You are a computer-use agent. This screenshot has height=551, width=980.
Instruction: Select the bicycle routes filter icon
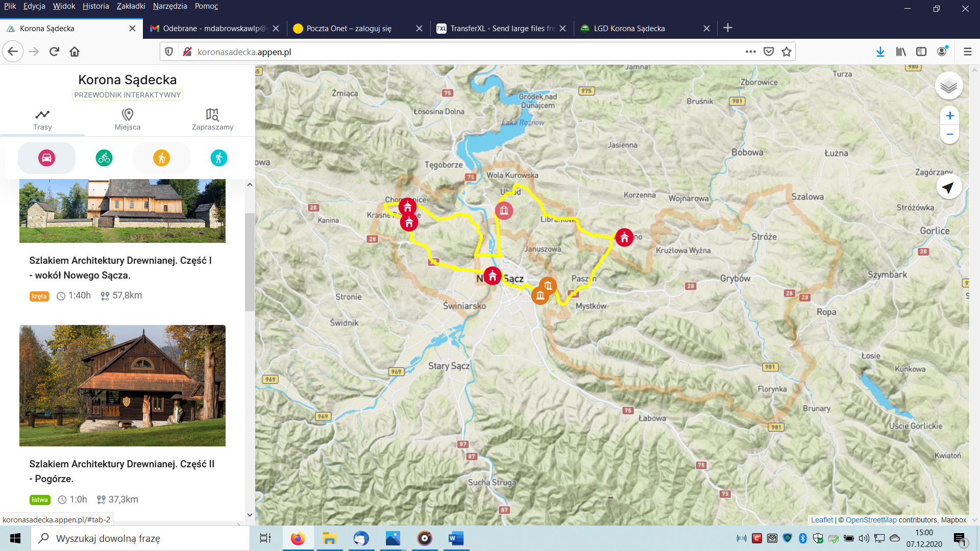[x=104, y=158]
